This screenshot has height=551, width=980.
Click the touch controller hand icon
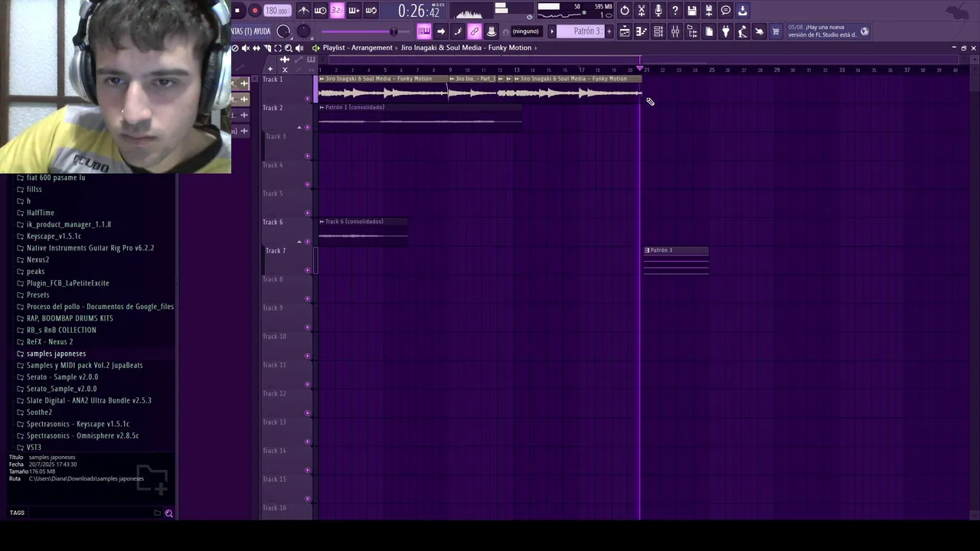pos(759,31)
